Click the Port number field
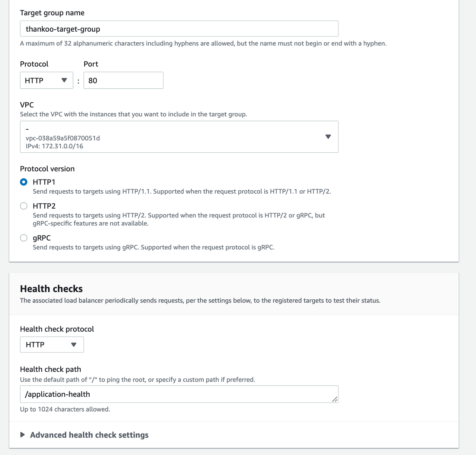Viewport: 476px width, 455px height. pyautogui.click(x=123, y=80)
